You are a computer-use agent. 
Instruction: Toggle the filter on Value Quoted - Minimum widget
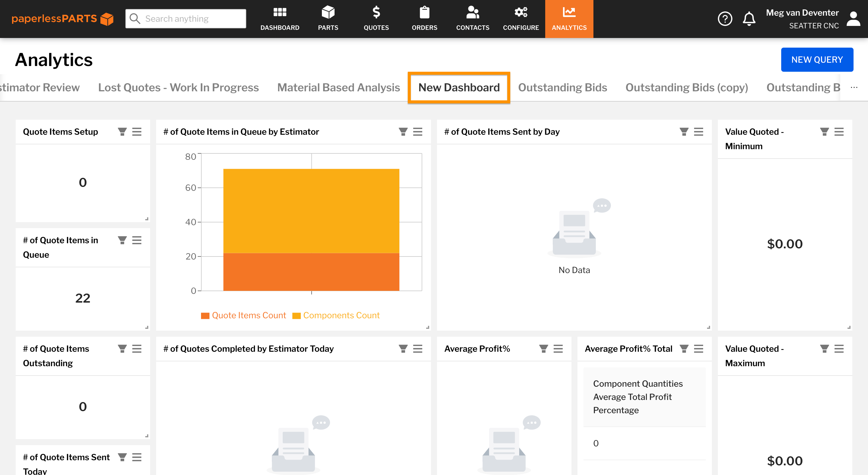coord(825,132)
